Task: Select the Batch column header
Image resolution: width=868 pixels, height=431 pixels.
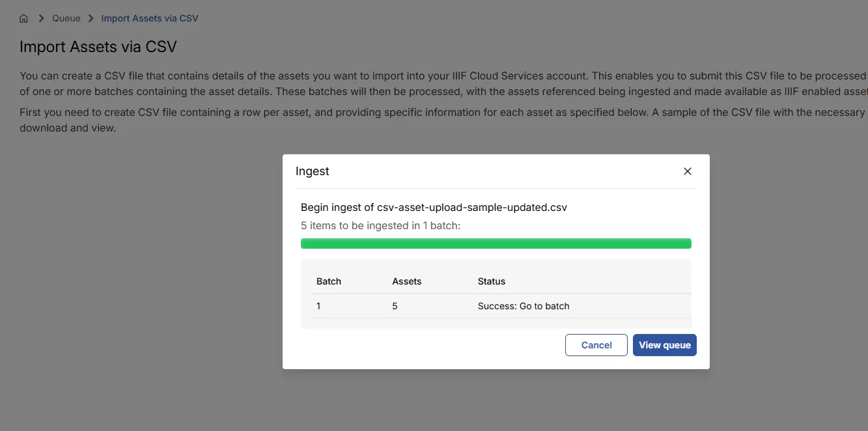Action: coord(328,281)
